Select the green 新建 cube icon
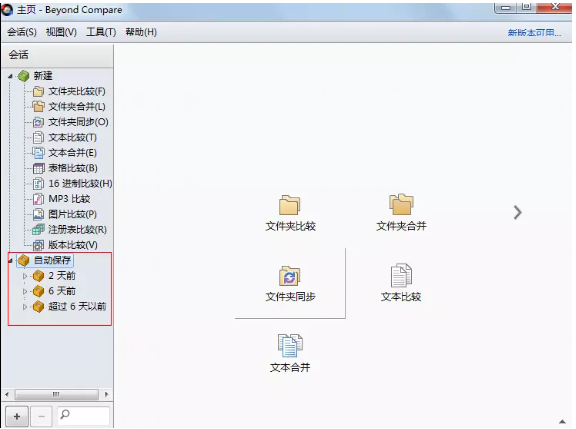Image resolution: width=576 pixels, height=429 pixels. pyautogui.click(x=24, y=76)
